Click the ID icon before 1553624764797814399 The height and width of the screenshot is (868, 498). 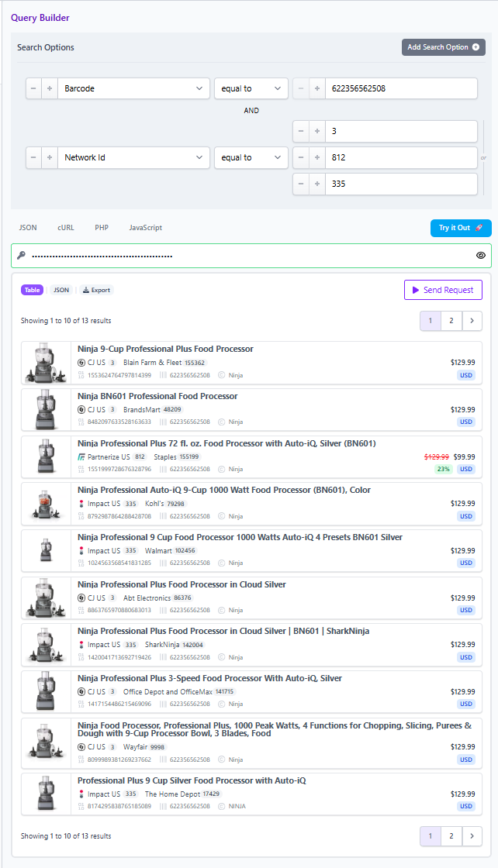pos(81,375)
